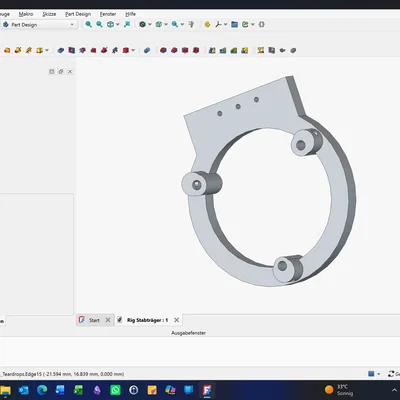This screenshot has height=400, width=400.
Task: Select the Linear Pattern tool
Action: (x=223, y=50)
